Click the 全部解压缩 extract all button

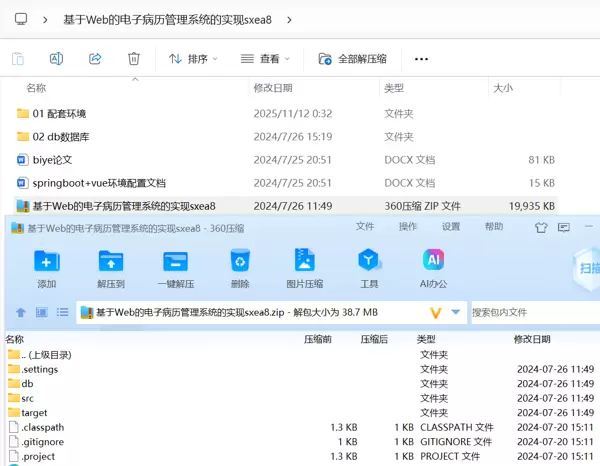point(353,59)
